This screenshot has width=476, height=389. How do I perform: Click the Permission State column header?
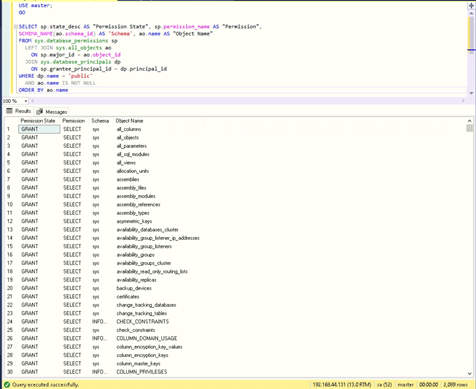(x=39, y=121)
